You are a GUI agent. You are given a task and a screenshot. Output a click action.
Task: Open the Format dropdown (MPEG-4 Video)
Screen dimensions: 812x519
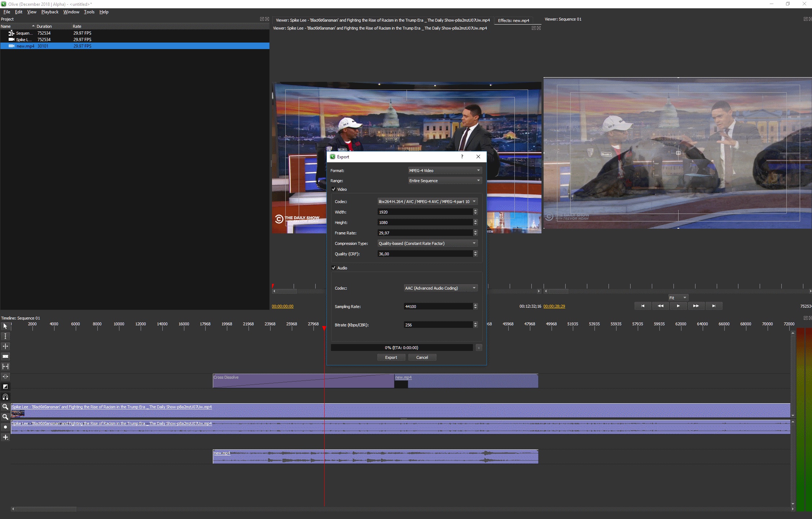click(445, 170)
